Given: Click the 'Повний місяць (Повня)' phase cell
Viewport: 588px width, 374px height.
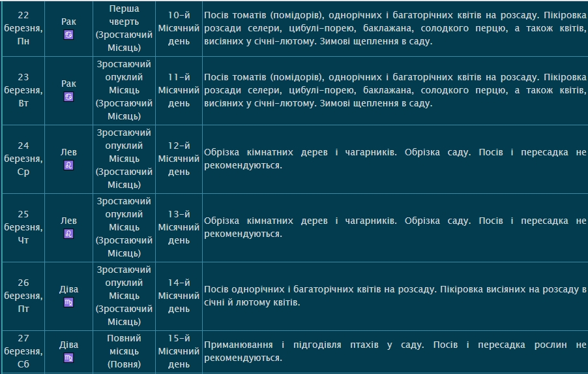Looking at the screenshot, I should pyautogui.click(x=124, y=351).
